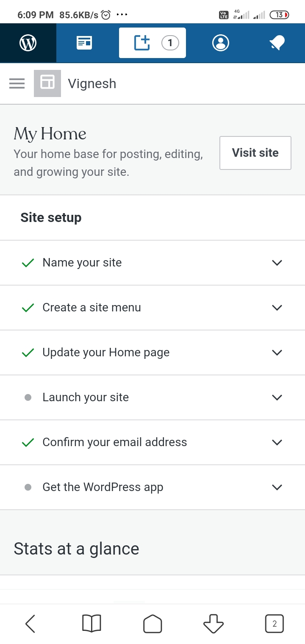This screenshot has height=644, width=305.
Task: Select the Stats at a glance section
Action: 76,548
